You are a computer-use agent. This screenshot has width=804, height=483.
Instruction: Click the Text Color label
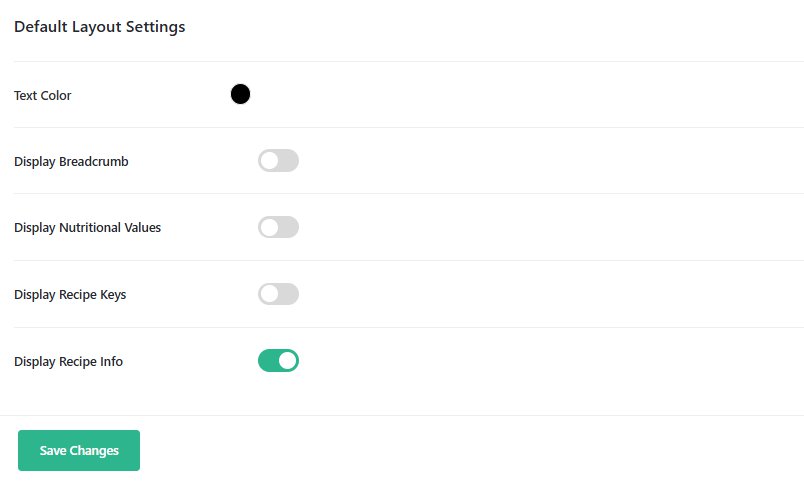43,96
